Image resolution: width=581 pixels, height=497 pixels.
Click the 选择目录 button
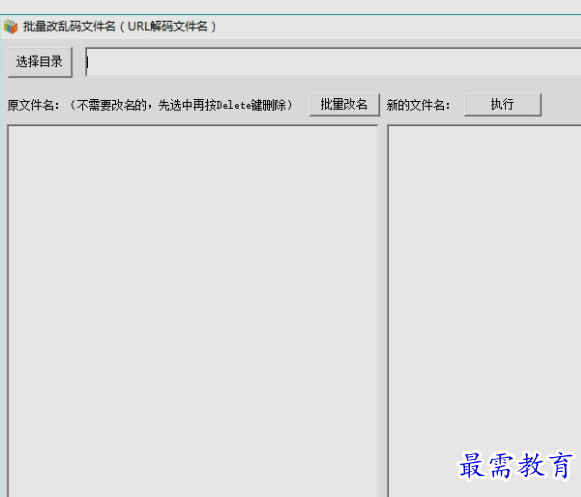[40, 62]
